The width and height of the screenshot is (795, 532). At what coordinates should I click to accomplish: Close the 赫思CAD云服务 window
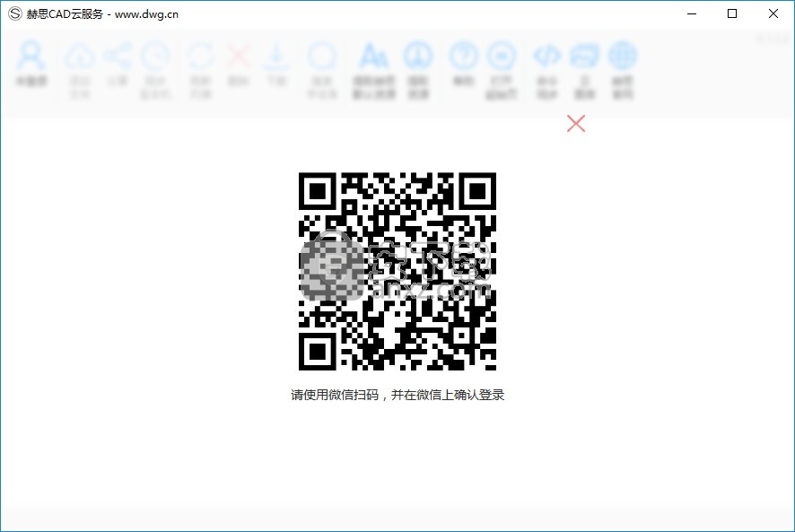[x=773, y=13]
